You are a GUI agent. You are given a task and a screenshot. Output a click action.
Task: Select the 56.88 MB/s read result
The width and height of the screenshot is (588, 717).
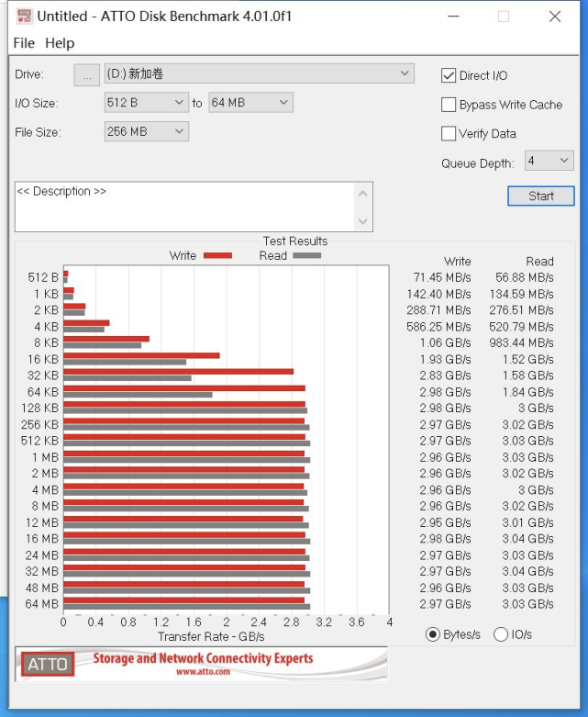(x=525, y=277)
